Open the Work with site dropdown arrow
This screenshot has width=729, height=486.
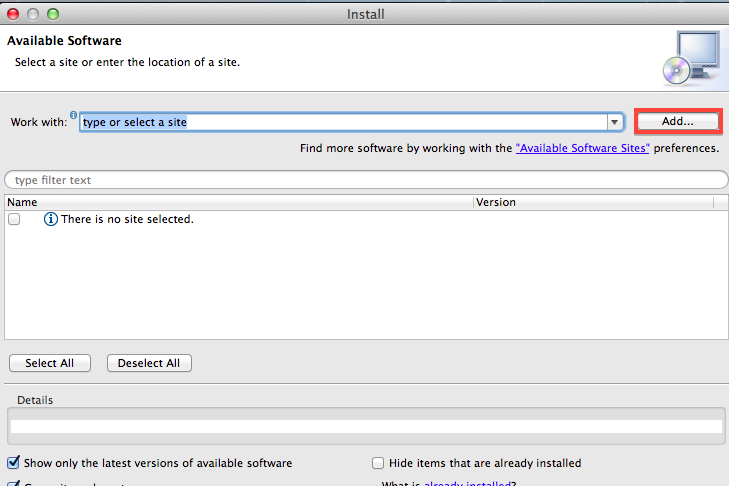tap(615, 122)
